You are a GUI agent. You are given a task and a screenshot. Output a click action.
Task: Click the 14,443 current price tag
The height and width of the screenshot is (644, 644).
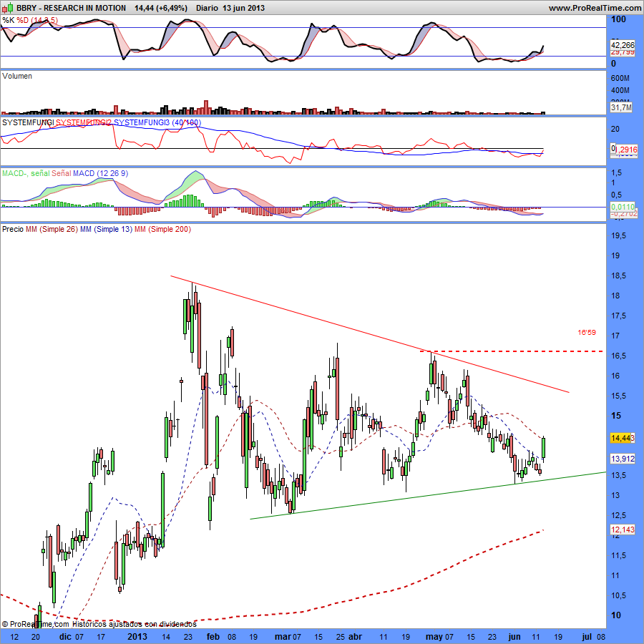pos(623,438)
